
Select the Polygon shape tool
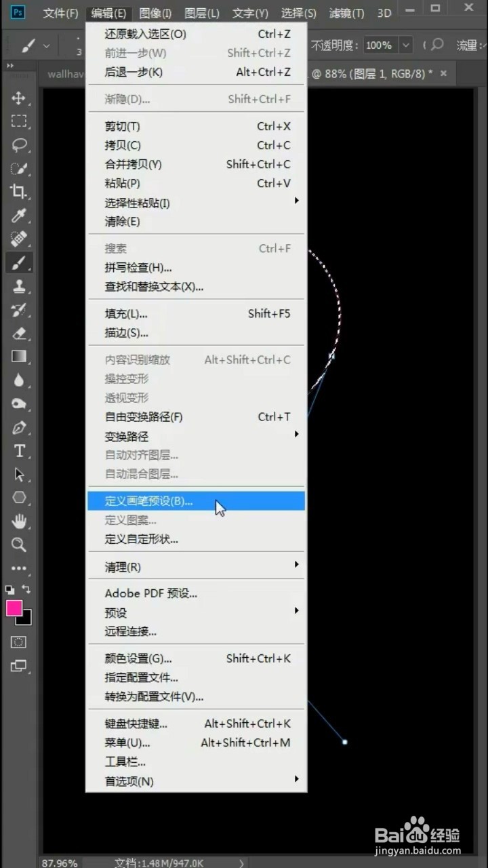(x=19, y=498)
